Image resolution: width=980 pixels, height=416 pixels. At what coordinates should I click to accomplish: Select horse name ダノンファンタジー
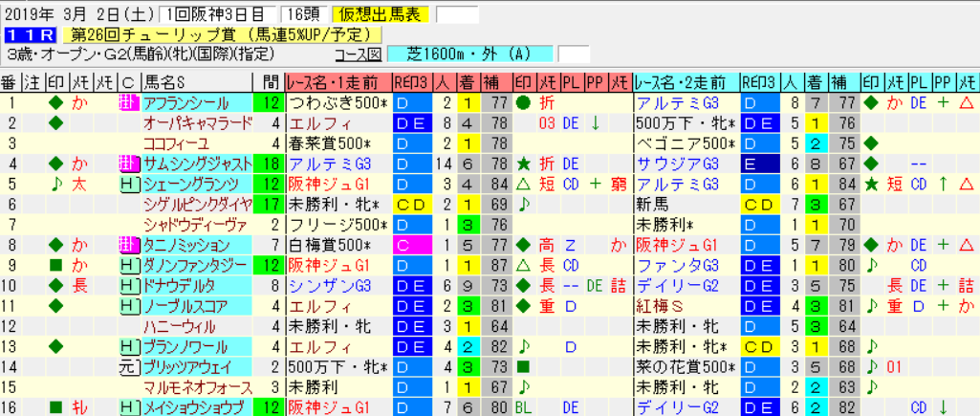coord(197,266)
